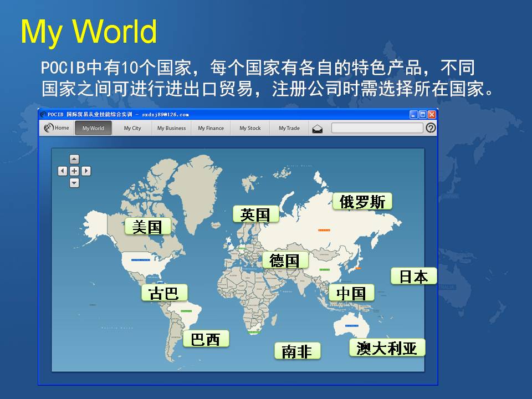Maximize the POCIB window

pyautogui.click(x=423, y=115)
